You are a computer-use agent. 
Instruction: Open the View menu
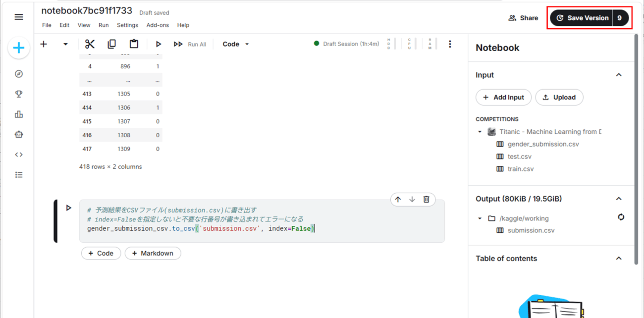coord(84,25)
